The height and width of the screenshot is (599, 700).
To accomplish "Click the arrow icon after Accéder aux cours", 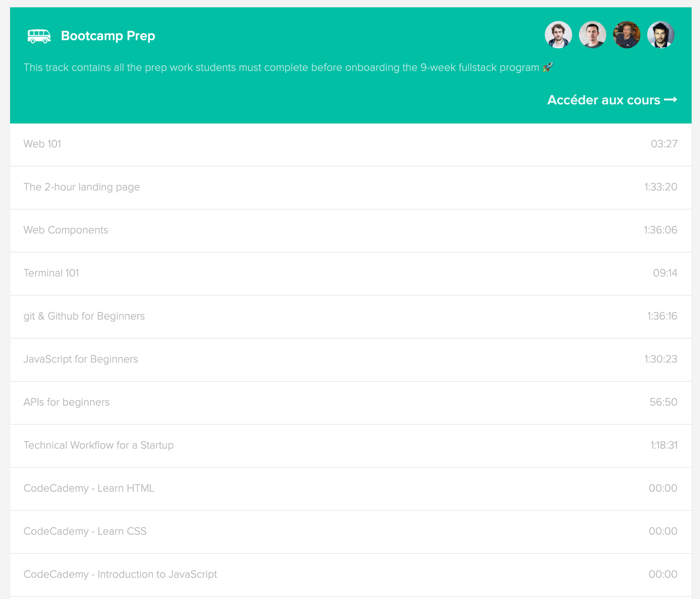I will point(671,100).
